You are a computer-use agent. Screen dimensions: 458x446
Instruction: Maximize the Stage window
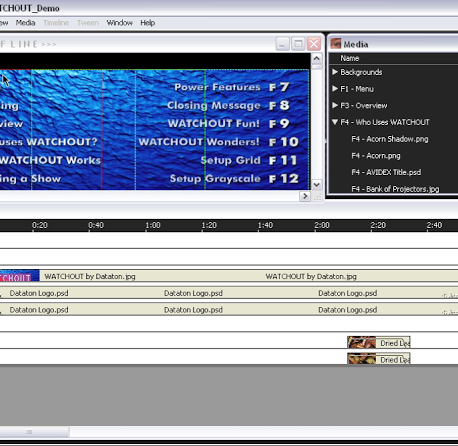click(298, 44)
